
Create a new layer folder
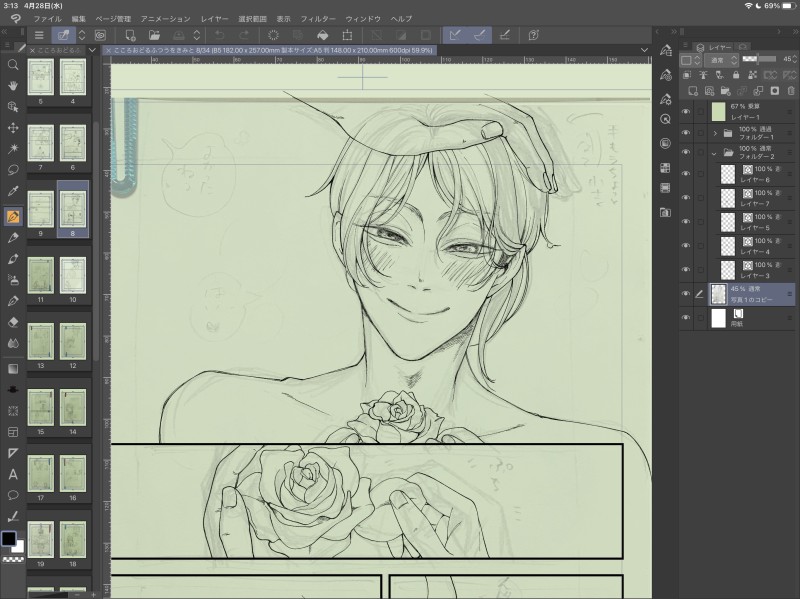(x=726, y=91)
